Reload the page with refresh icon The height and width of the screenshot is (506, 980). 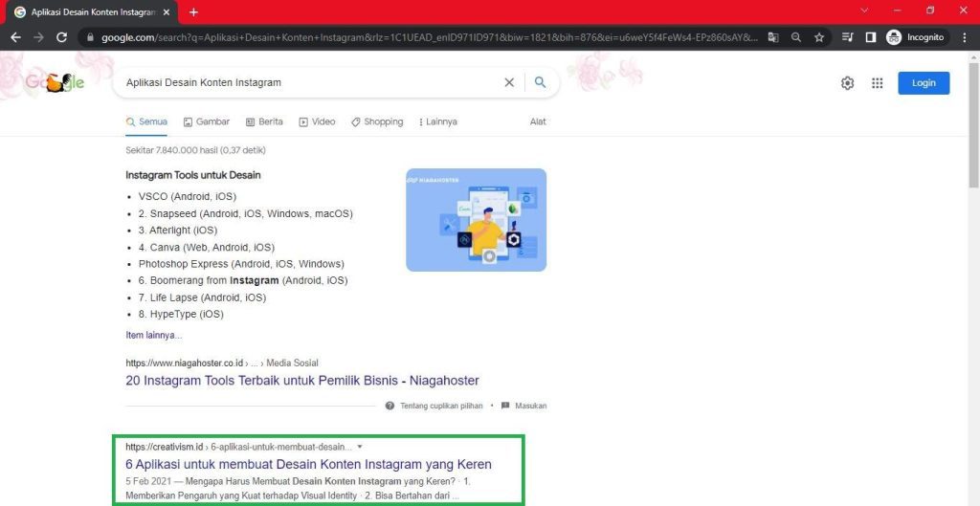[61, 37]
